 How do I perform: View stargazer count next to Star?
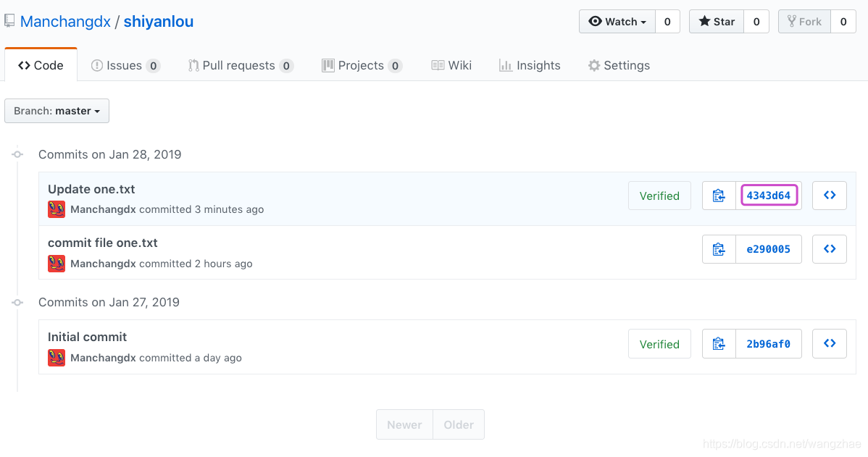click(756, 22)
